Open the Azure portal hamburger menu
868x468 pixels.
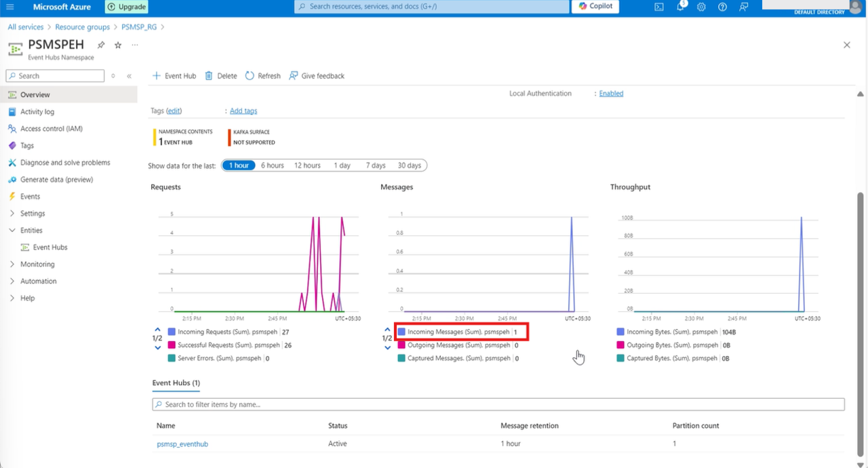(x=9, y=7)
